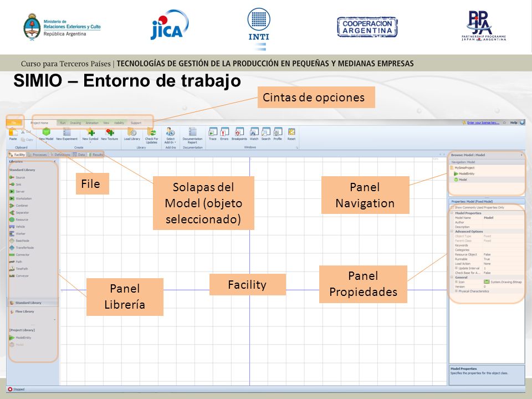Select the TimePath link in library
The height and width of the screenshot is (399, 532).
pyautogui.click(x=19, y=269)
